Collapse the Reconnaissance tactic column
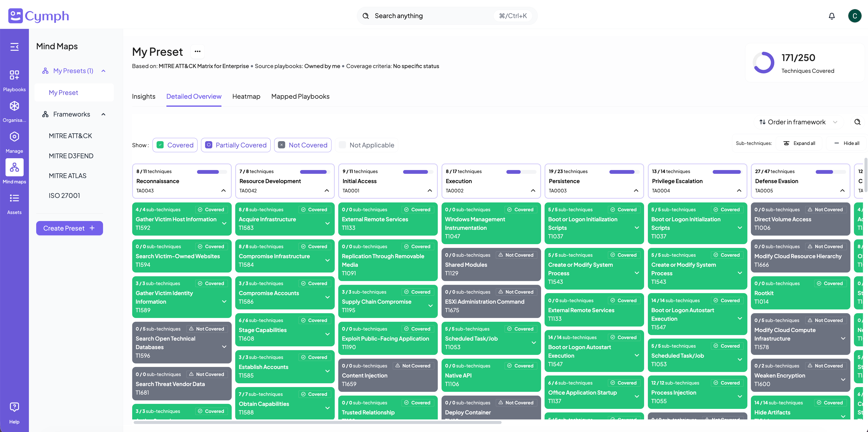The image size is (868, 432). [223, 191]
